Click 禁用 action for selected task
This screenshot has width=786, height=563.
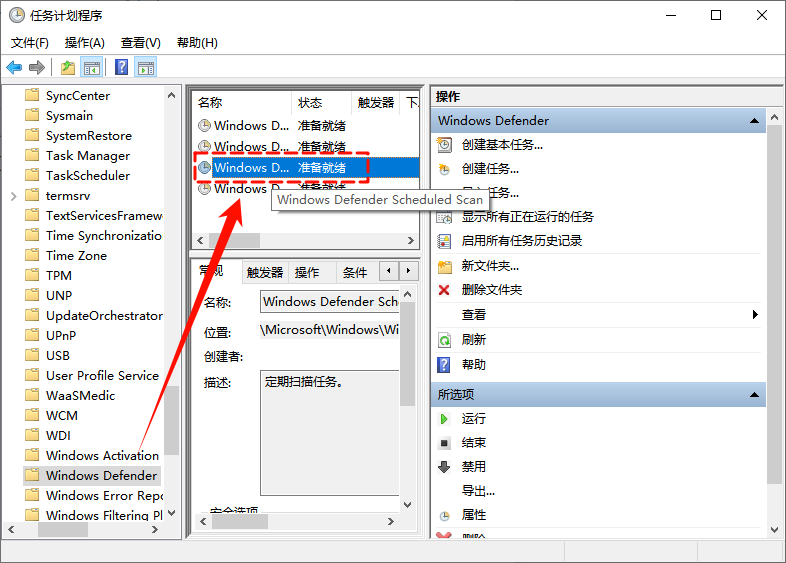[x=474, y=467]
